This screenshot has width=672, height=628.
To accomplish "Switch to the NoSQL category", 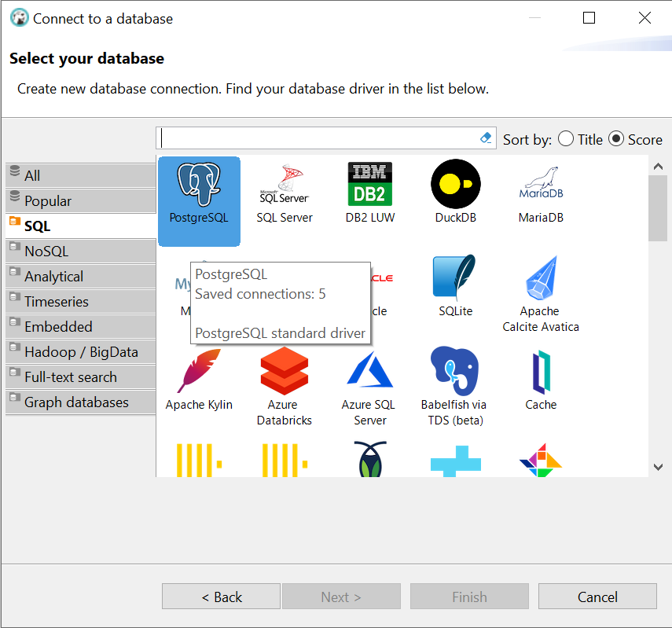I will pos(81,252).
